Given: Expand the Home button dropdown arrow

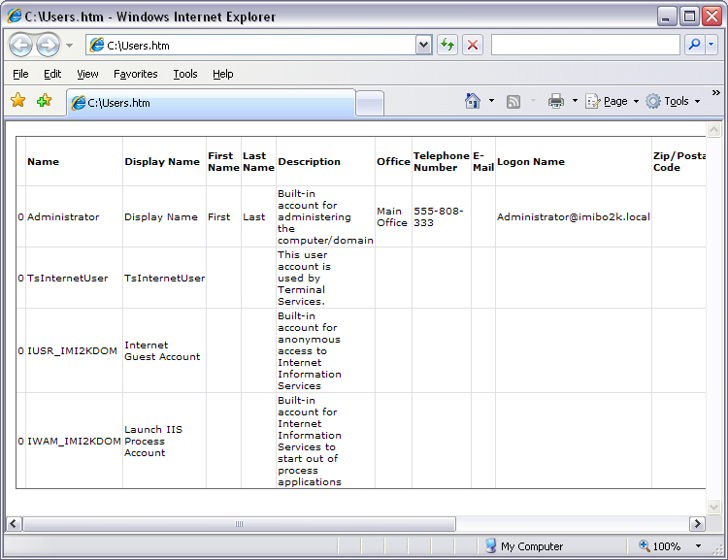Looking at the screenshot, I should pyautogui.click(x=491, y=101).
